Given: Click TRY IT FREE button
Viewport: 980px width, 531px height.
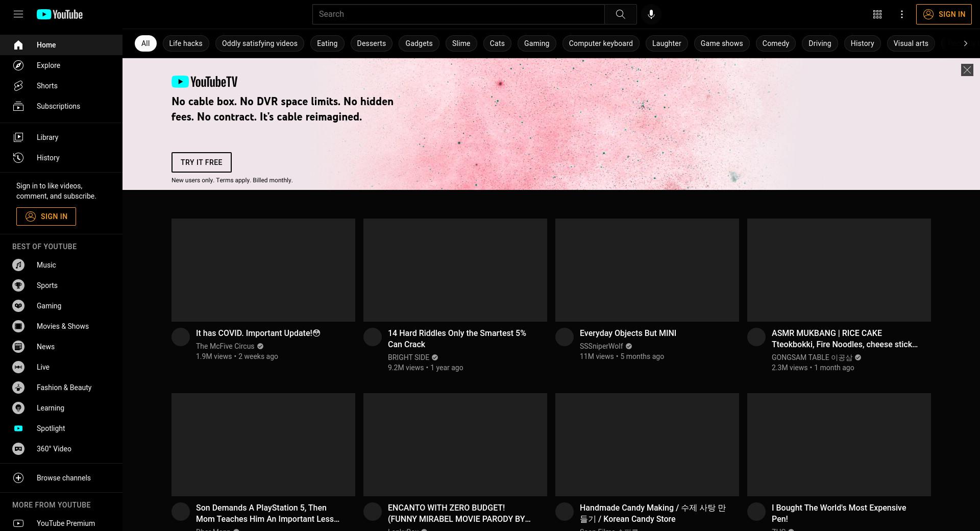Looking at the screenshot, I should click(x=201, y=162).
